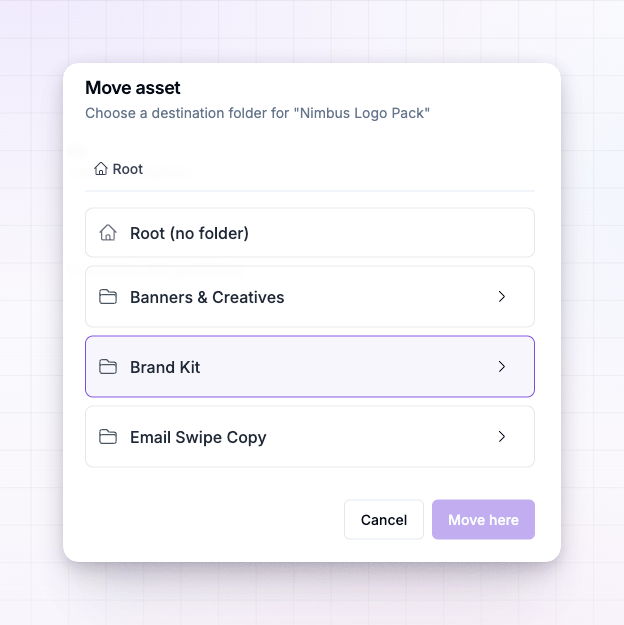Expand Email Swipe Copy with the right arrow
This screenshot has height=625, width=624.
(x=502, y=437)
